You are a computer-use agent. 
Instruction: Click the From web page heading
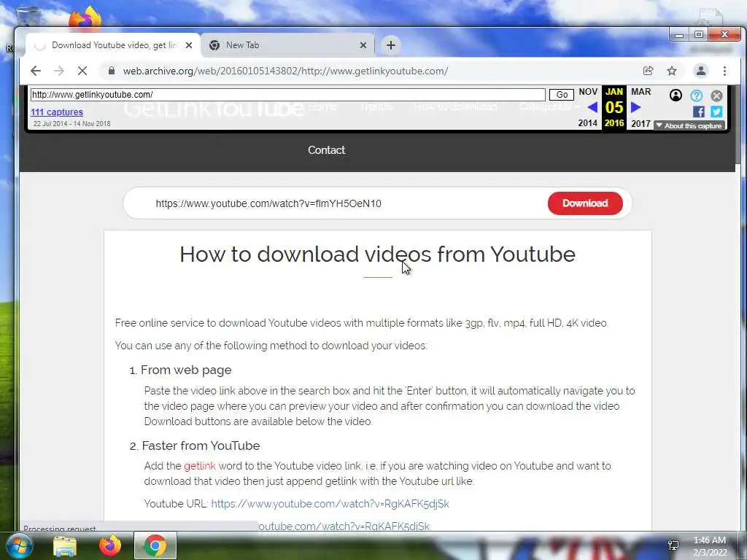click(186, 370)
